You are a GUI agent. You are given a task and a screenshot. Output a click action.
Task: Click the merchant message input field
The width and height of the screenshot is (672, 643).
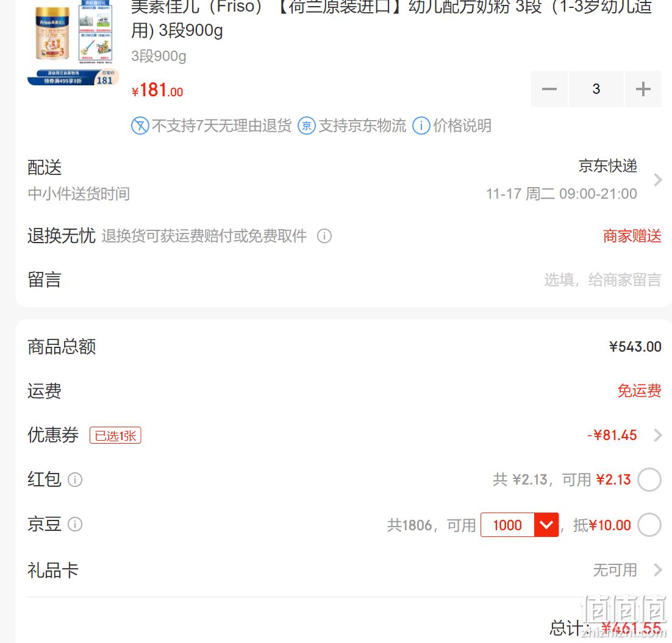pyautogui.click(x=602, y=280)
